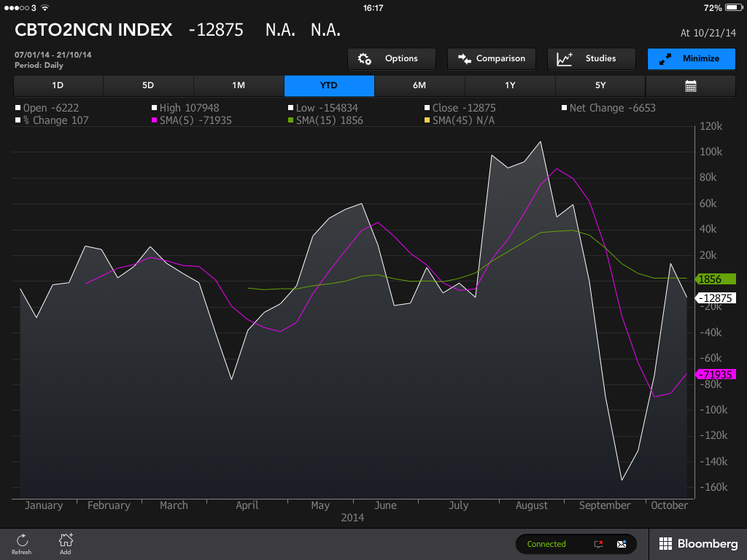
Task: Tap the Refresh icon
Action: pos(22,541)
